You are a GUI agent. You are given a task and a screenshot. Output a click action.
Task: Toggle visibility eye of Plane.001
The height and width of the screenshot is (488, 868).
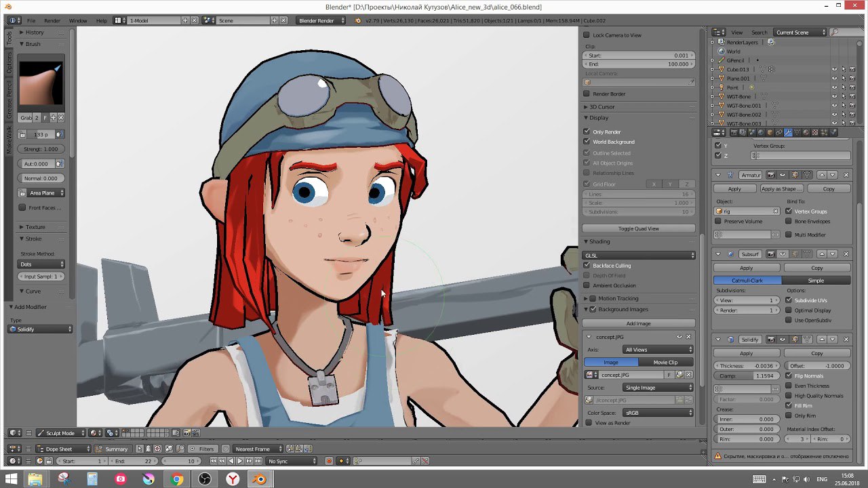point(834,79)
